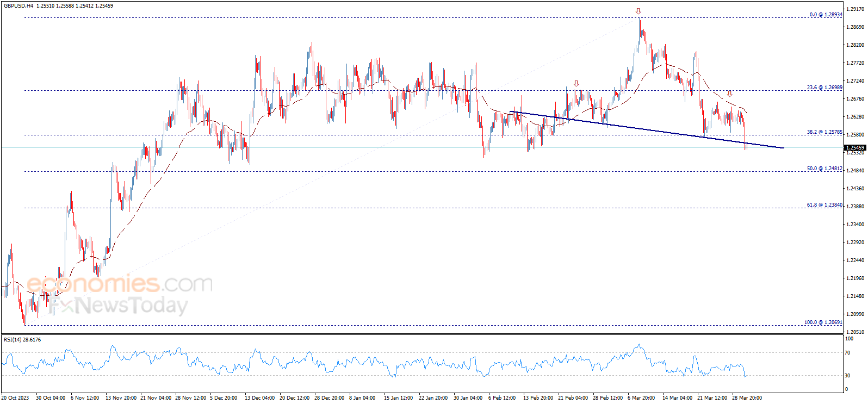Click the RSI scale value 100

tap(849, 339)
